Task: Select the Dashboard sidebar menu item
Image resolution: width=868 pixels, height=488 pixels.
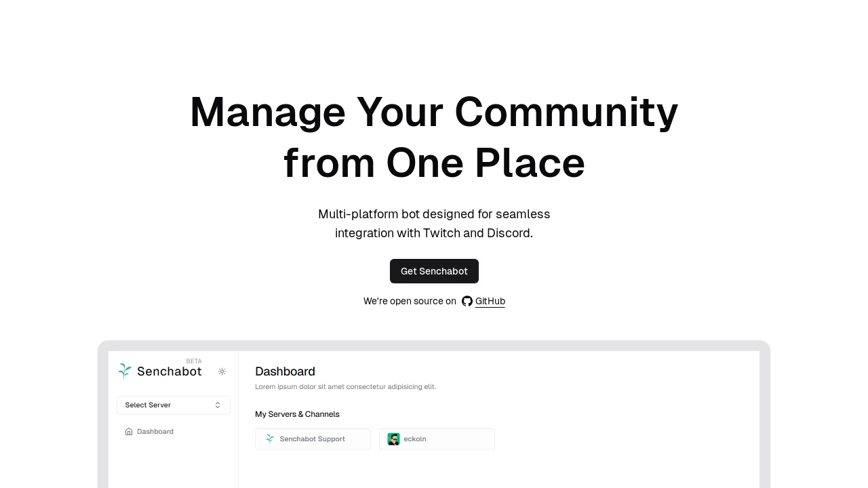Action: (x=149, y=432)
